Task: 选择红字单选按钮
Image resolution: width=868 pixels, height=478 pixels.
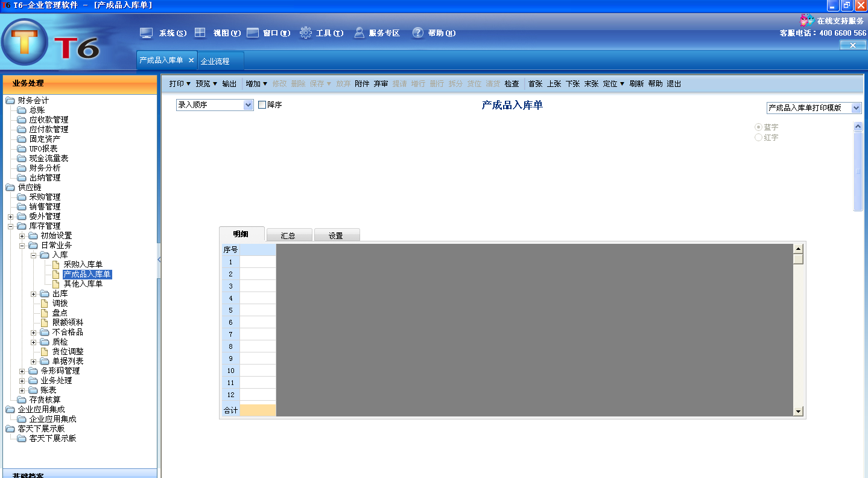Action: pos(758,137)
